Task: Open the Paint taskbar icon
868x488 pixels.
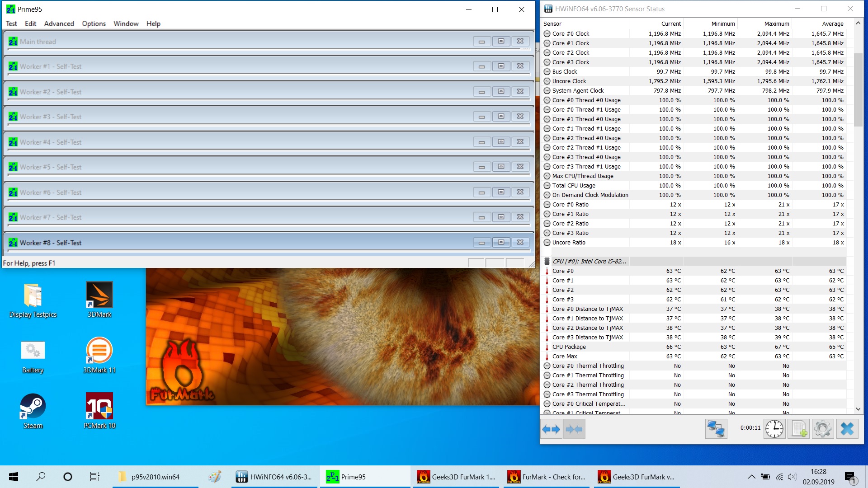Action: (x=215, y=477)
